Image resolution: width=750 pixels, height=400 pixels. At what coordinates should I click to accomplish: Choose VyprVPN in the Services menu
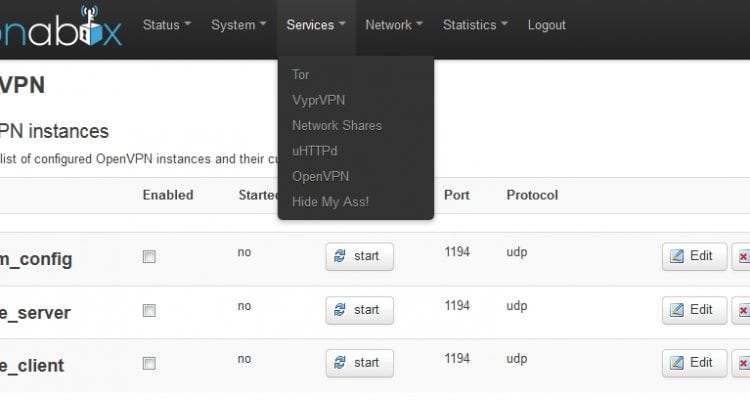click(318, 100)
